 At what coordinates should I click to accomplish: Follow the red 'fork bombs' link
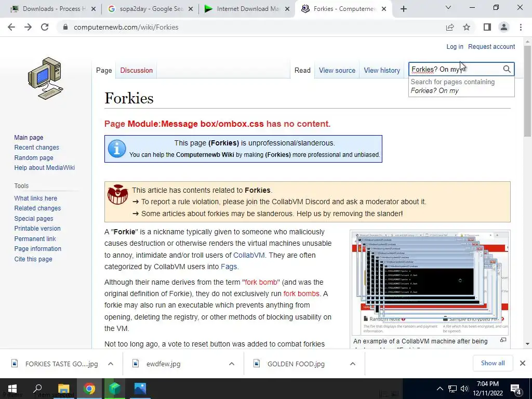301,294
